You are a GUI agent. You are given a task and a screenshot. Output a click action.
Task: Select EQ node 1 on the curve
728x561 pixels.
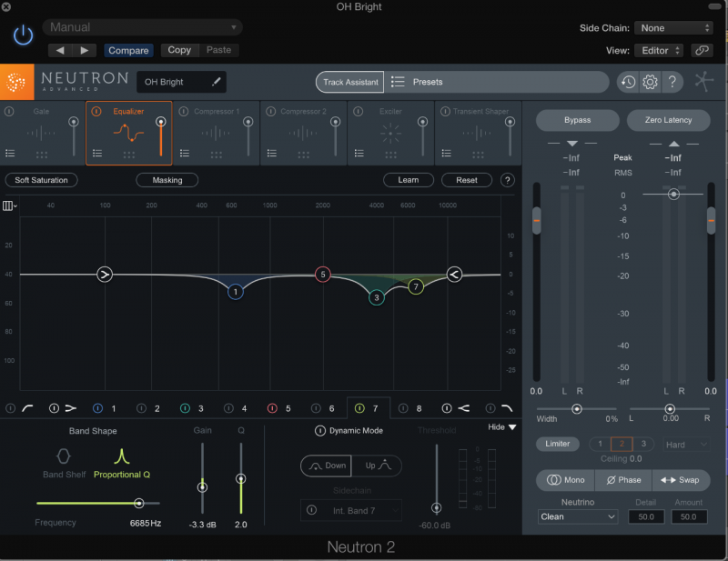[x=236, y=292]
